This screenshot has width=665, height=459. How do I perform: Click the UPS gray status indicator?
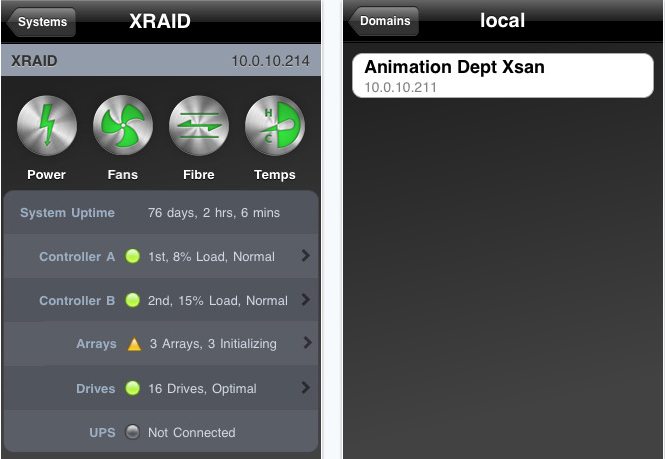pos(133,432)
